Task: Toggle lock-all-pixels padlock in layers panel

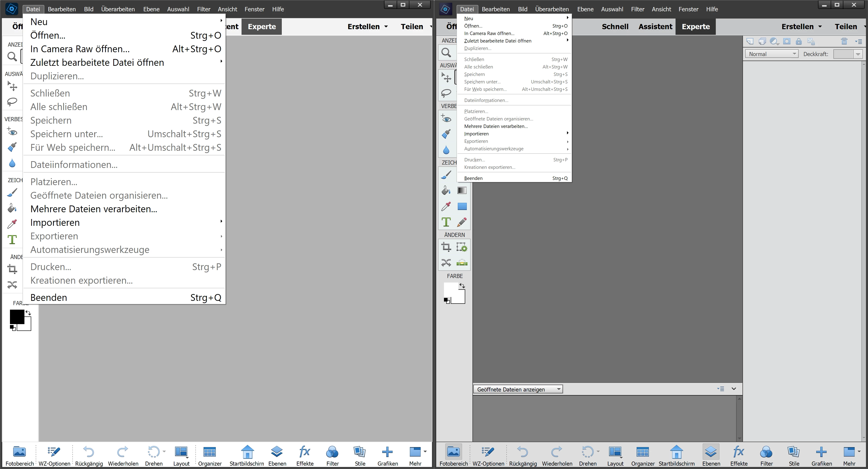Action: (799, 41)
